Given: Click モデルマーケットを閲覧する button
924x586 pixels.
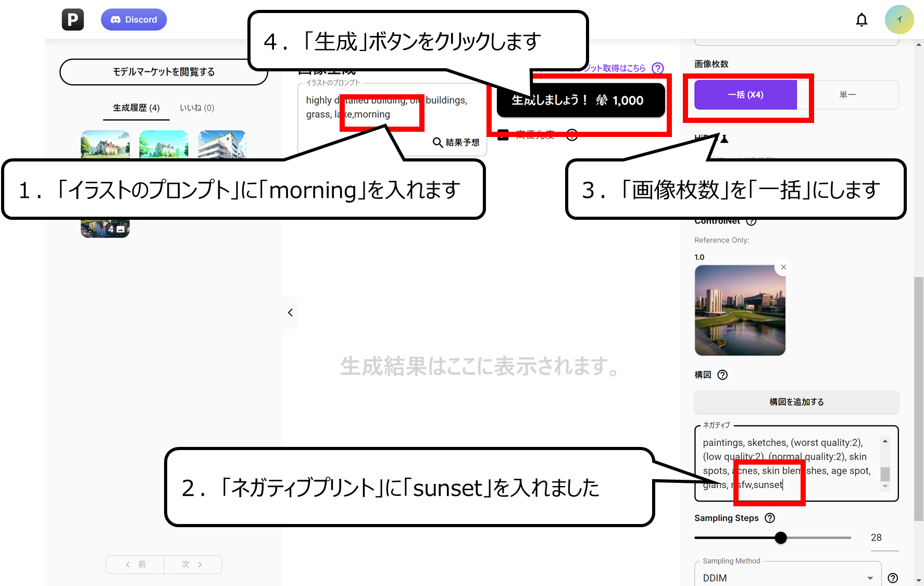Looking at the screenshot, I should click(x=164, y=72).
